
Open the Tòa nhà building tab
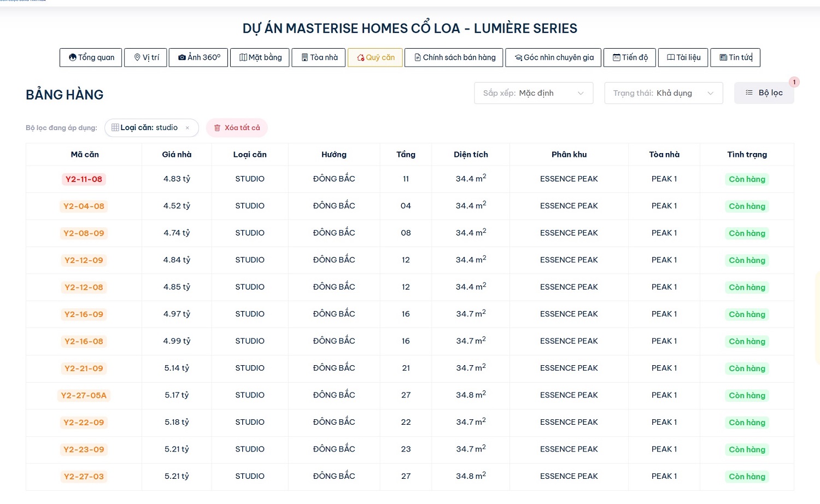coord(319,57)
